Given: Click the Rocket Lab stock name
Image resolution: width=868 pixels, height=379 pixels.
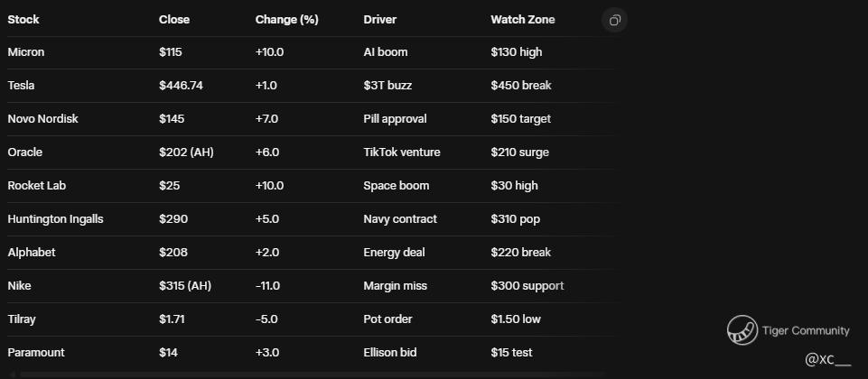Looking at the screenshot, I should (x=35, y=186).
